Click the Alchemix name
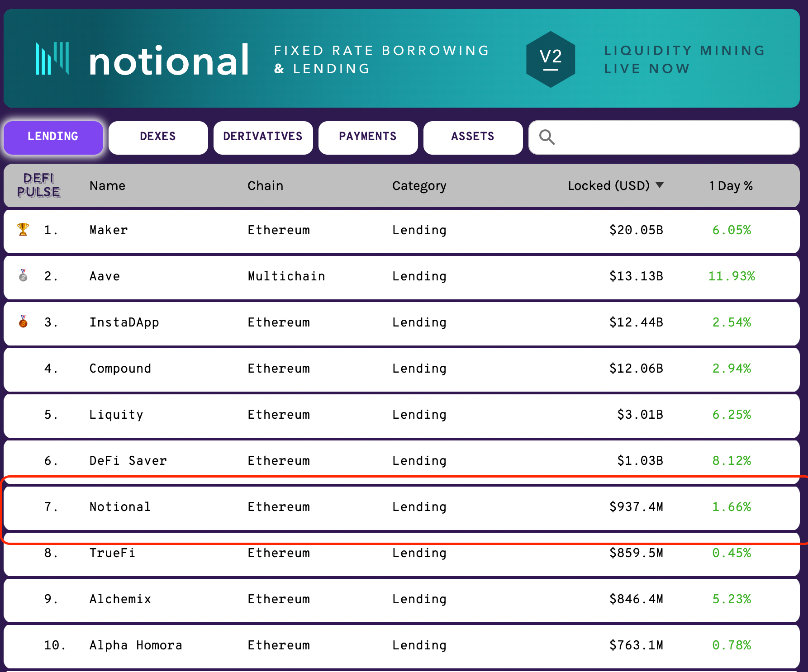Screen dimensions: 808x672 point(120,599)
